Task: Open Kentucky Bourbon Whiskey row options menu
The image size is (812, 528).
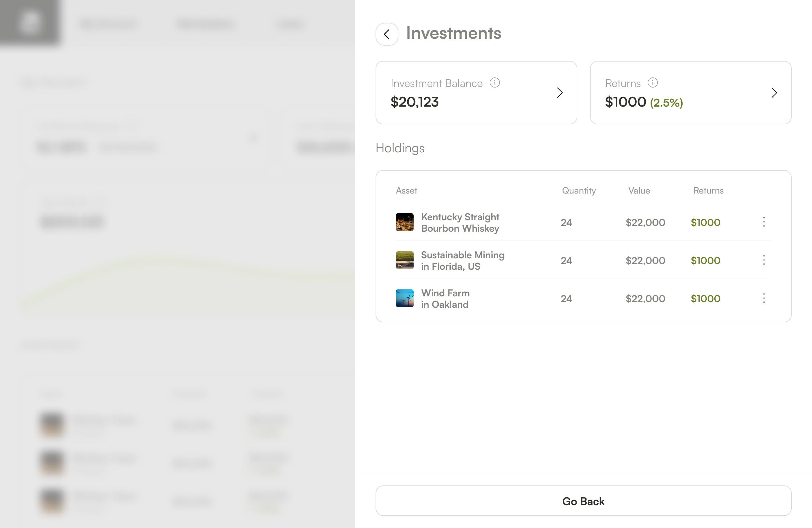Action: pyautogui.click(x=763, y=222)
